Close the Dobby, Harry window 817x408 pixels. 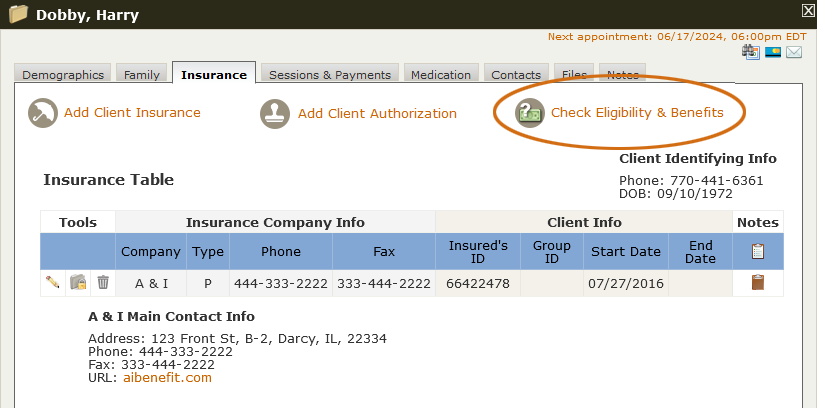pos(808,10)
